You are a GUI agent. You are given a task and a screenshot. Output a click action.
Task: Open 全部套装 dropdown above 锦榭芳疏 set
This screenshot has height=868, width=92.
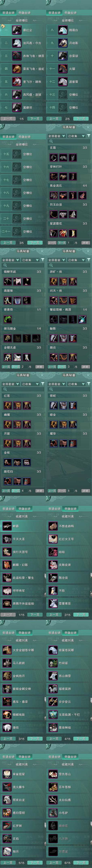(x=10, y=260)
